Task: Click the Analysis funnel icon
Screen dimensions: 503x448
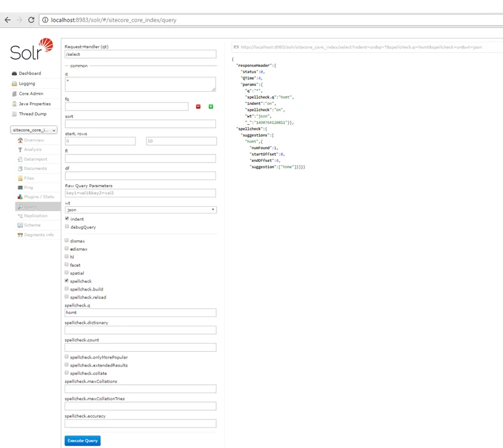Action: coord(20,150)
